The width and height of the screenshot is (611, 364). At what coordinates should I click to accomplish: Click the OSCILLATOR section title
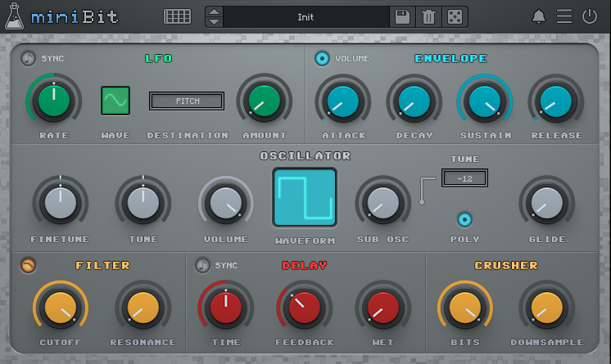coord(305,155)
